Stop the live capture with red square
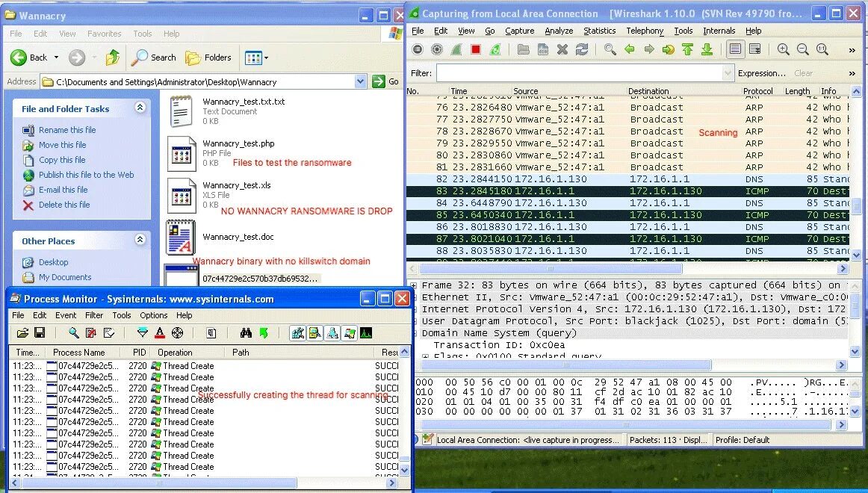Viewport: 868px width, 493px height. tap(476, 50)
